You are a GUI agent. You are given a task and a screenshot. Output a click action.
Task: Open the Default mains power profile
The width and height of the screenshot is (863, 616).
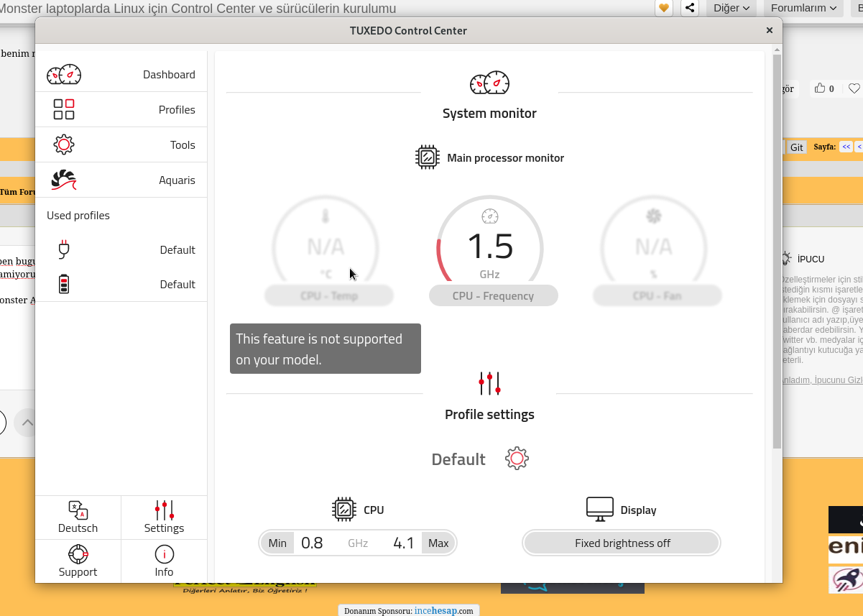click(x=121, y=249)
